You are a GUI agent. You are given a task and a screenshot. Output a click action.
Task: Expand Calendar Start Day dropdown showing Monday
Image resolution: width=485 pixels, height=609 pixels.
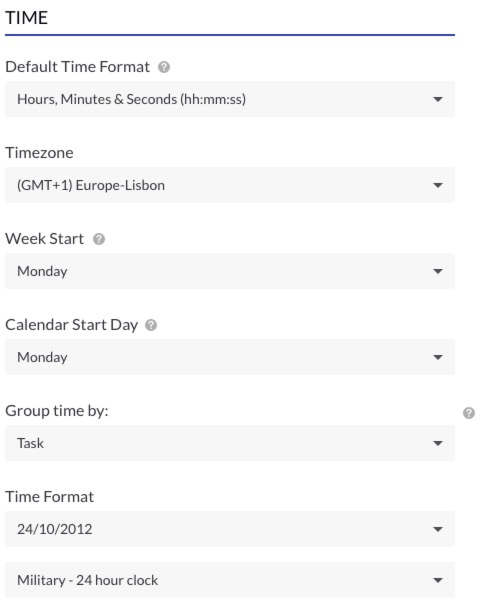(230, 357)
